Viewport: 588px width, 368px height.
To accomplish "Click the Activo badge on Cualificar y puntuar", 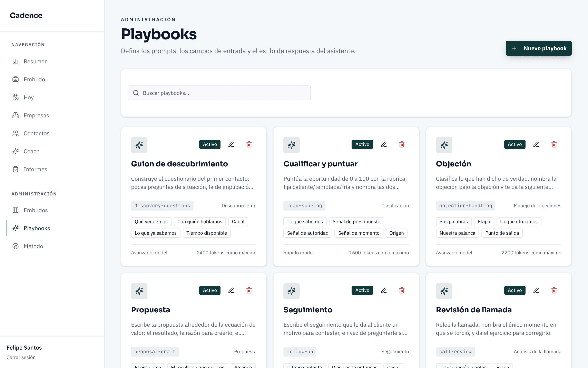I will point(362,144).
